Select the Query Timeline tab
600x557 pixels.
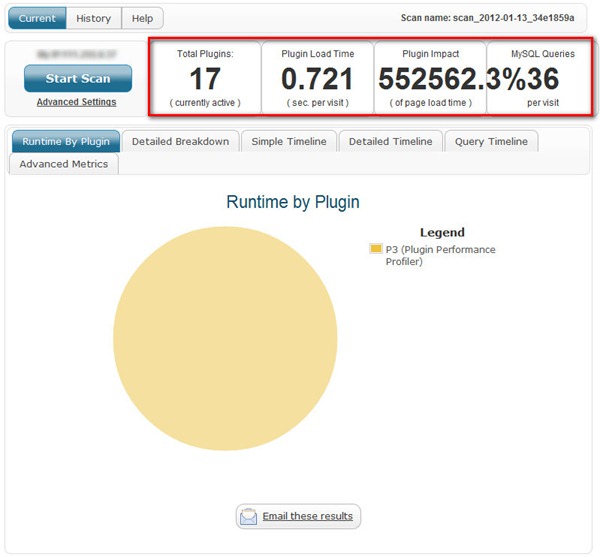click(491, 142)
